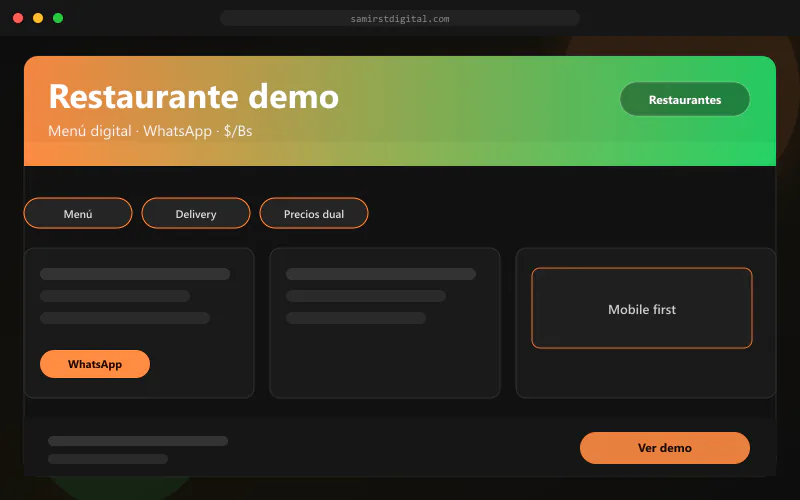Click the orange WhatsApp button
Image resolution: width=800 pixels, height=500 pixels.
[x=95, y=364]
